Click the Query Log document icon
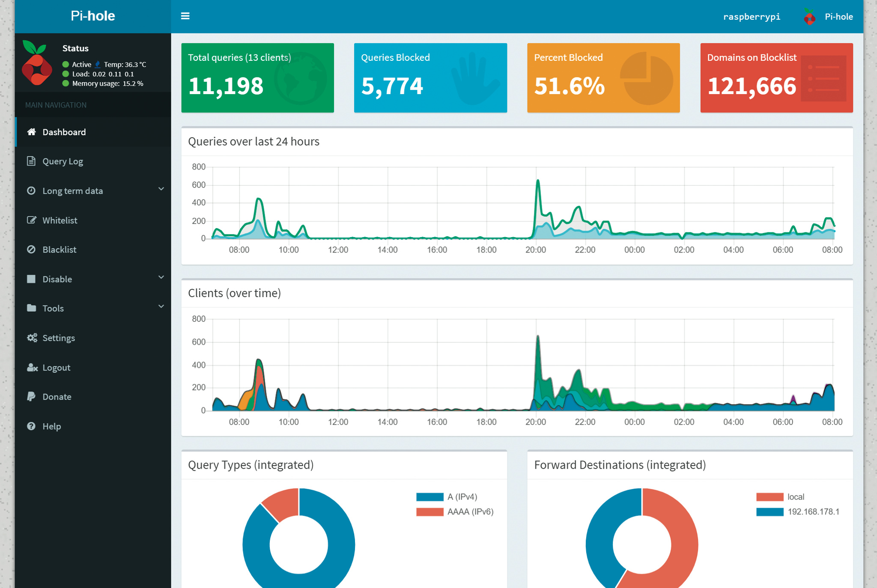The width and height of the screenshot is (877, 588). 31,161
